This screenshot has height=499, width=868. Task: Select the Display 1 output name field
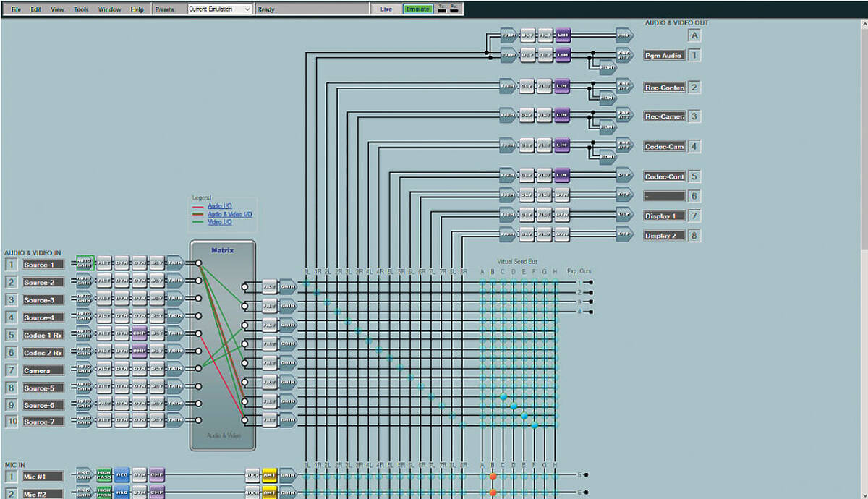(x=664, y=216)
